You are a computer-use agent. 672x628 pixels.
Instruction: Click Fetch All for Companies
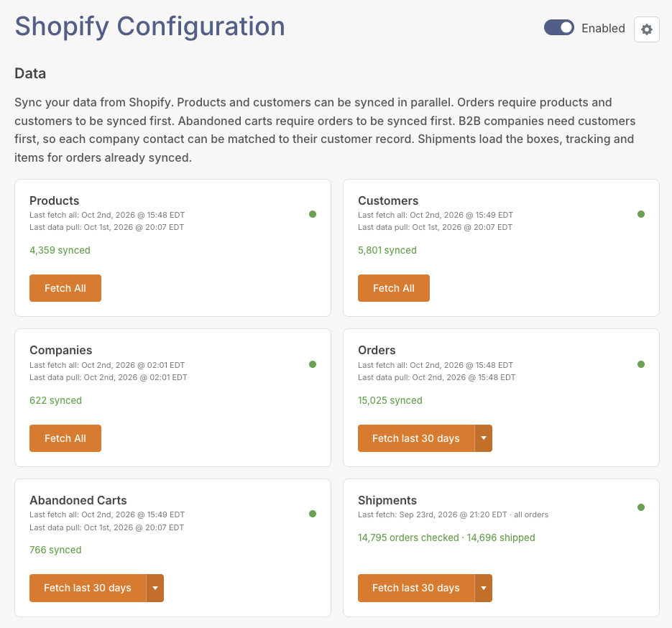pyautogui.click(x=65, y=438)
